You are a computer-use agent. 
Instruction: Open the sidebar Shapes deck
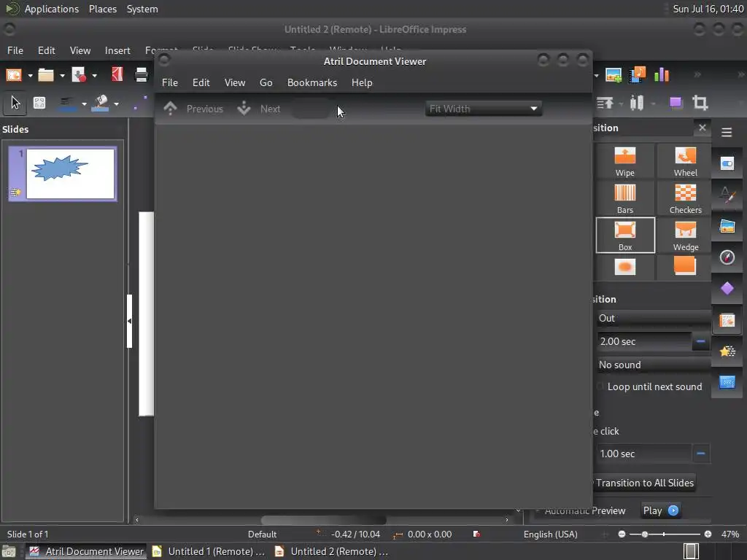point(727,288)
